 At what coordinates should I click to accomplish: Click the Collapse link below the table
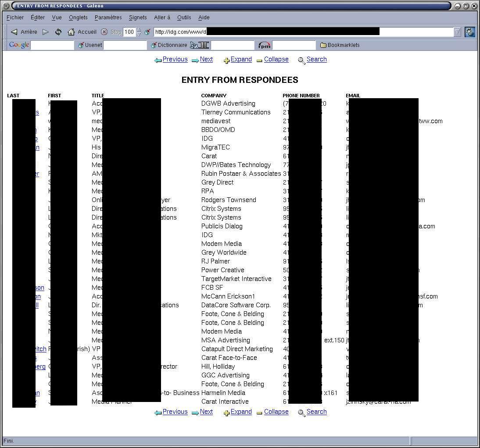276,412
